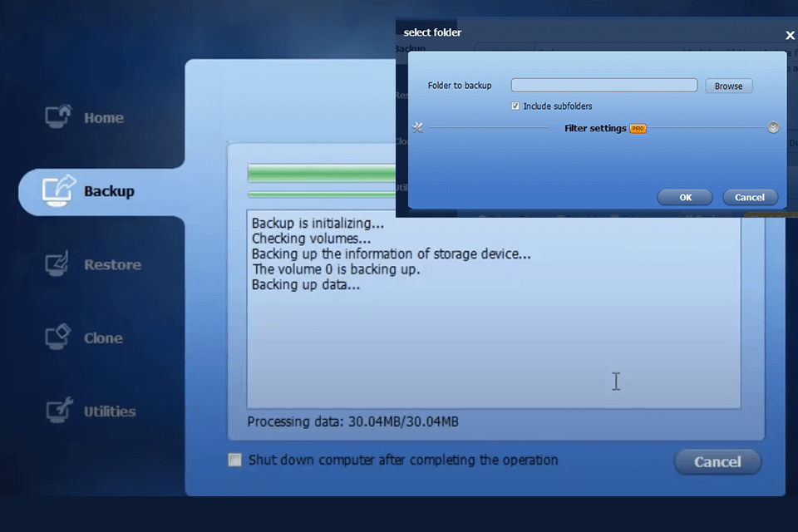Select the Restore menu entry
This screenshot has width=798, height=532.
112,264
